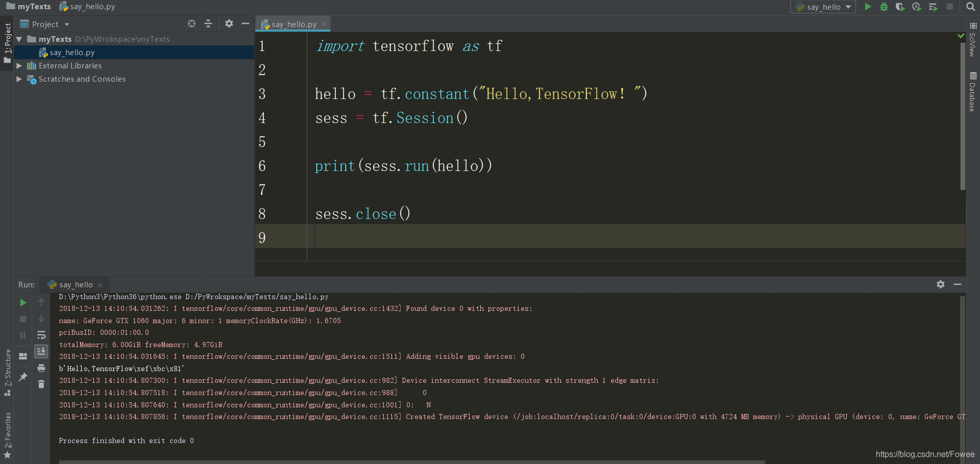The width and height of the screenshot is (980, 464).
Task: Toggle the pin tab icon in Run panel
Action: pos(23,377)
